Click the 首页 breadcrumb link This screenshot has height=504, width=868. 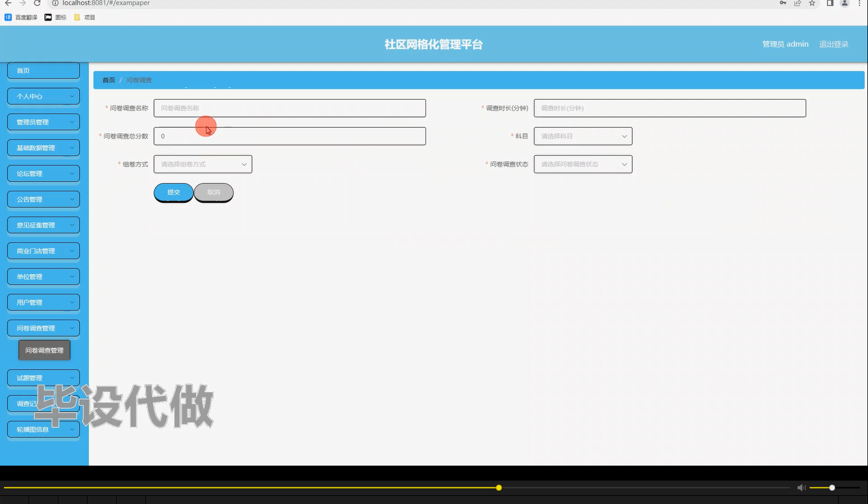pyautogui.click(x=108, y=80)
